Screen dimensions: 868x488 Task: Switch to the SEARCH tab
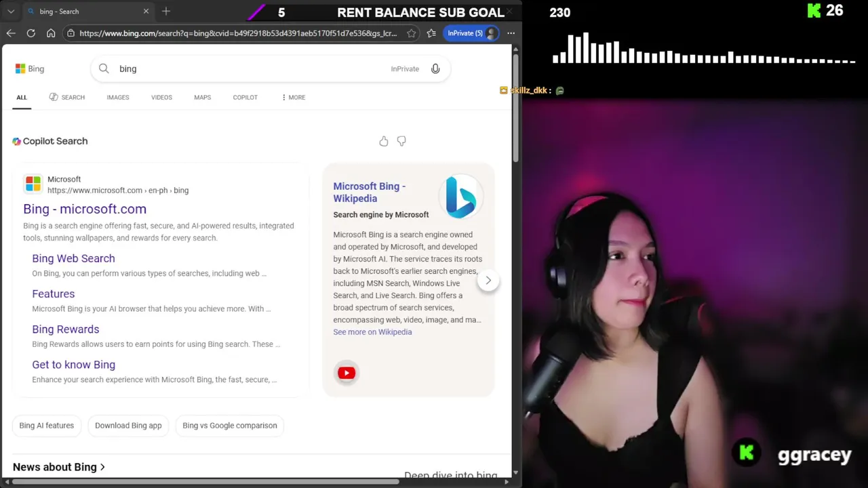click(66, 97)
